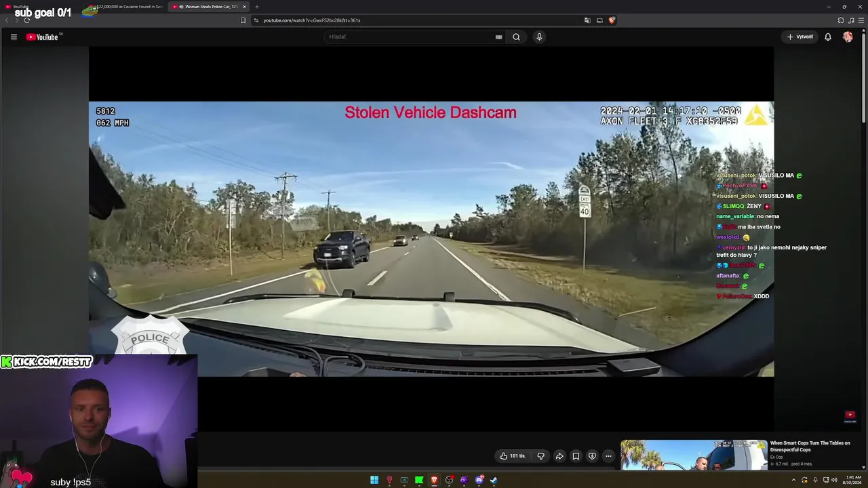Viewport: 868px width, 488px height.
Task: Open the Windows Start menu
Action: coord(374,480)
